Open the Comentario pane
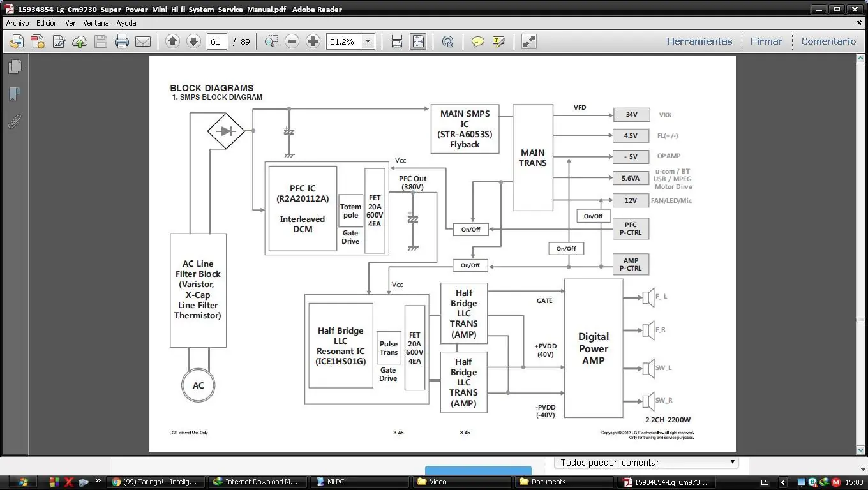This screenshot has height=490, width=868. pyautogui.click(x=828, y=41)
